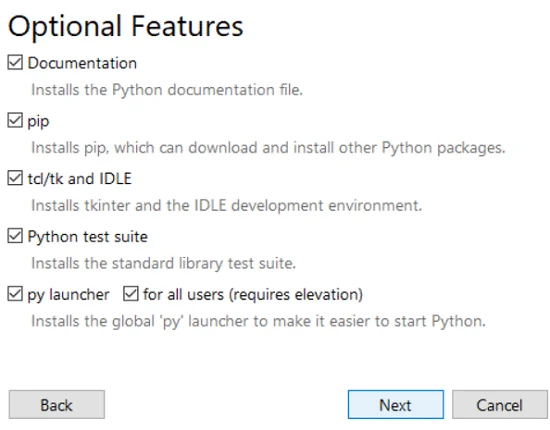Viewport: 550px width, 430px height.
Task: Click the tkinter and IDLE development environment description
Action: point(227,206)
